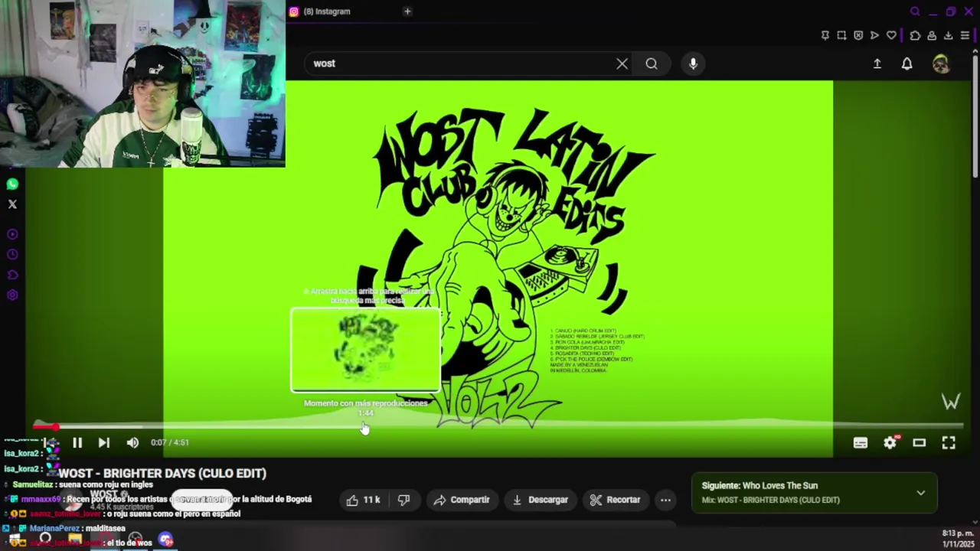Screen dimensions: 980x551
Task: Open WhatsApp in the browser sidebar
Action: coord(12,184)
